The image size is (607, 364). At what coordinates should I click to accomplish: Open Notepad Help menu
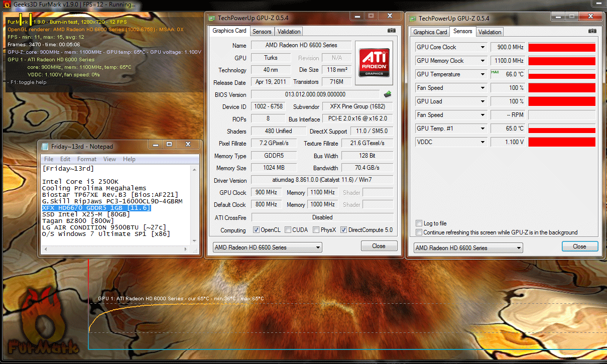point(129,159)
